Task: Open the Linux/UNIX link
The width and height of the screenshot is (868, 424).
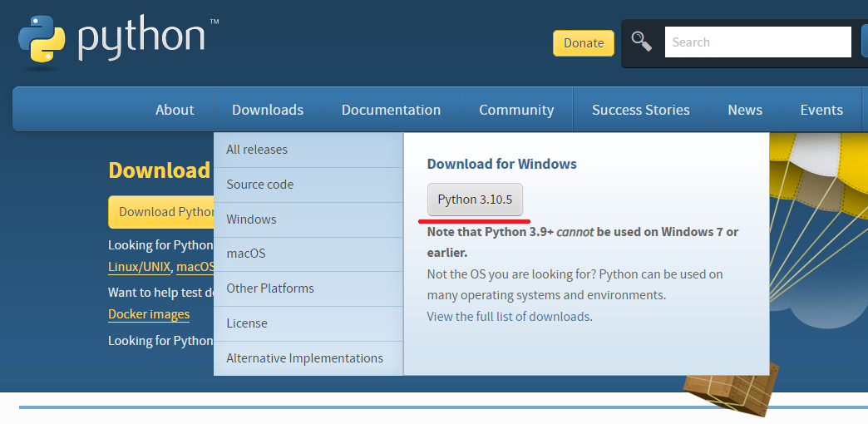Action: [140, 267]
